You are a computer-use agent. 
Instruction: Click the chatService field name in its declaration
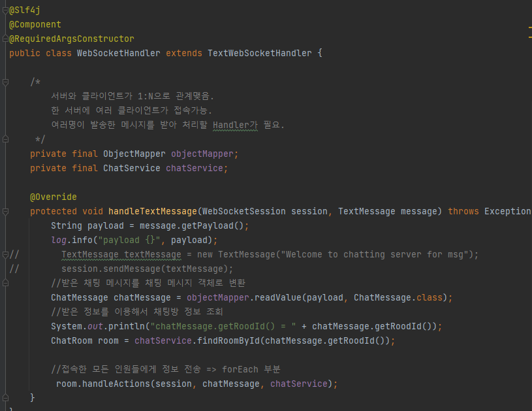(195, 168)
